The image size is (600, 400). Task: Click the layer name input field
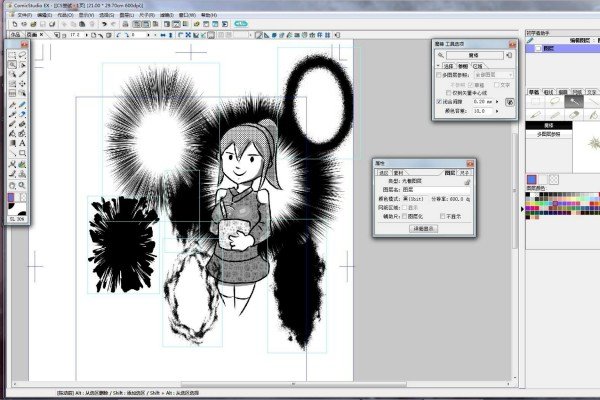pos(436,190)
